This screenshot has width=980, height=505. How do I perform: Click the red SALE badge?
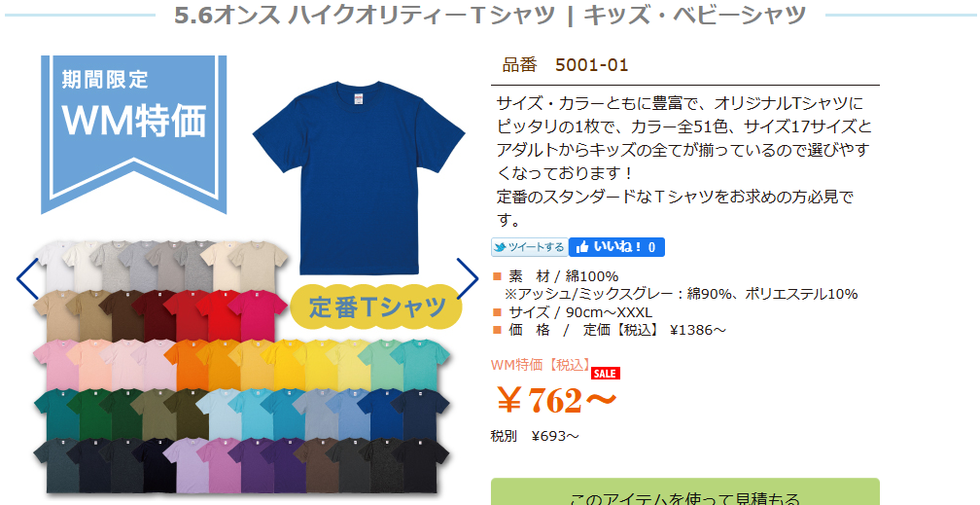605,374
